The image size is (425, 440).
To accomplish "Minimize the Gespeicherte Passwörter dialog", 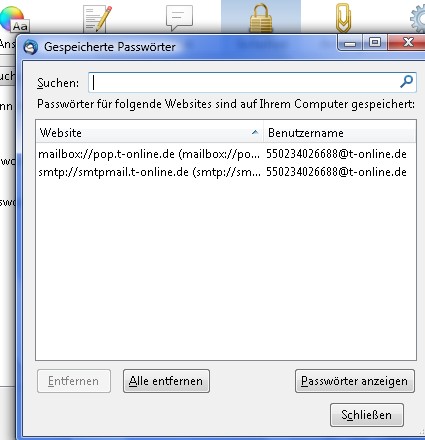I will click(x=350, y=43).
